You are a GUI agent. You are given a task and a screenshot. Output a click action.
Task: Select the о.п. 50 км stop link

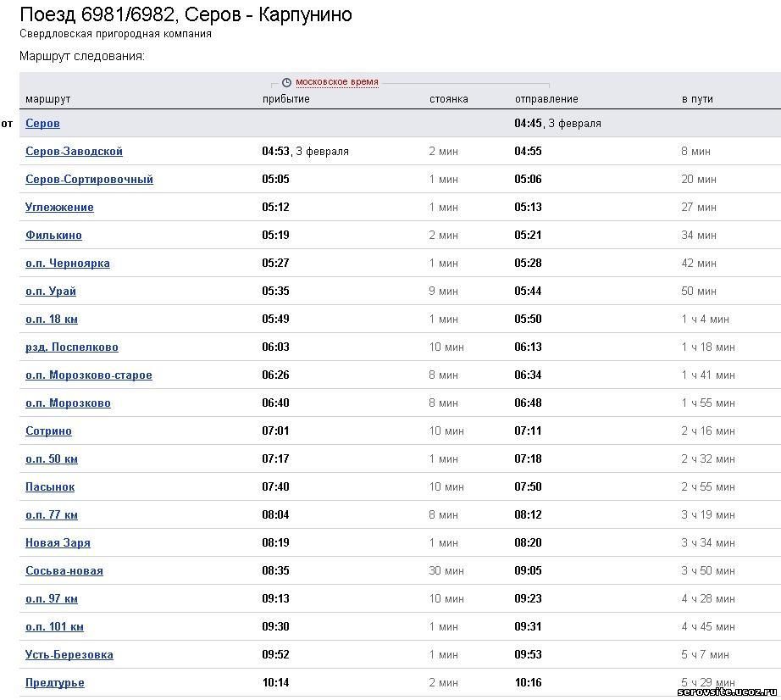(x=52, y=458)
